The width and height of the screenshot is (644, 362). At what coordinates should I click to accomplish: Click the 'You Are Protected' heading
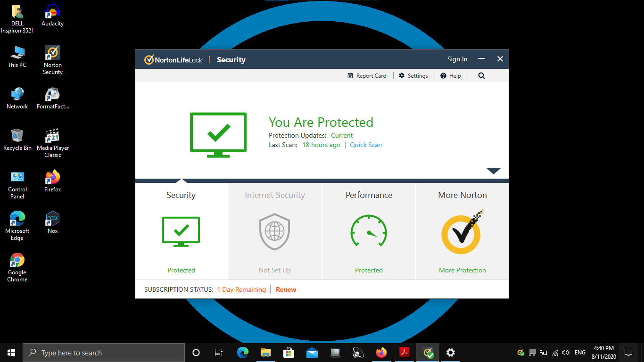[x=321, y=122]
